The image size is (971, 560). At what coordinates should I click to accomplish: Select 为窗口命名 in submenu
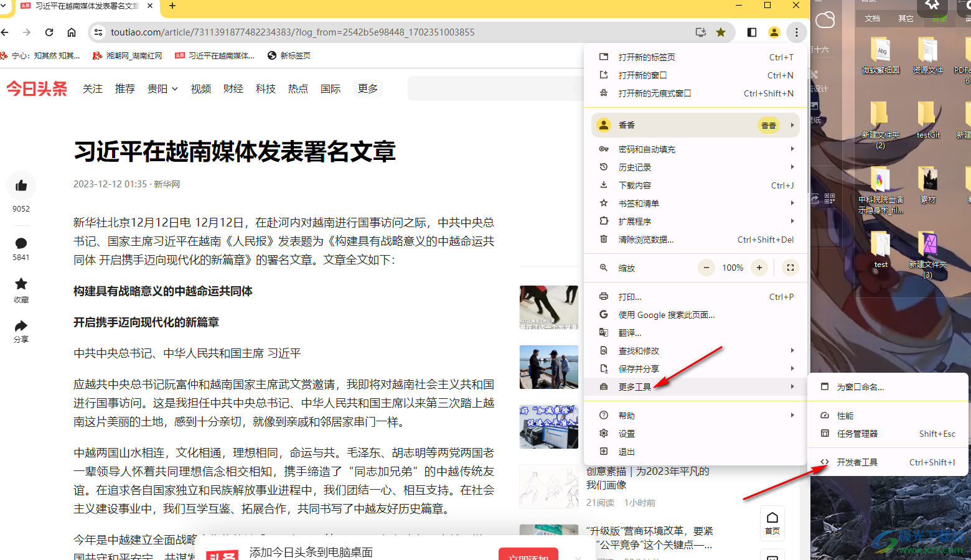click(x=888, y=387)
